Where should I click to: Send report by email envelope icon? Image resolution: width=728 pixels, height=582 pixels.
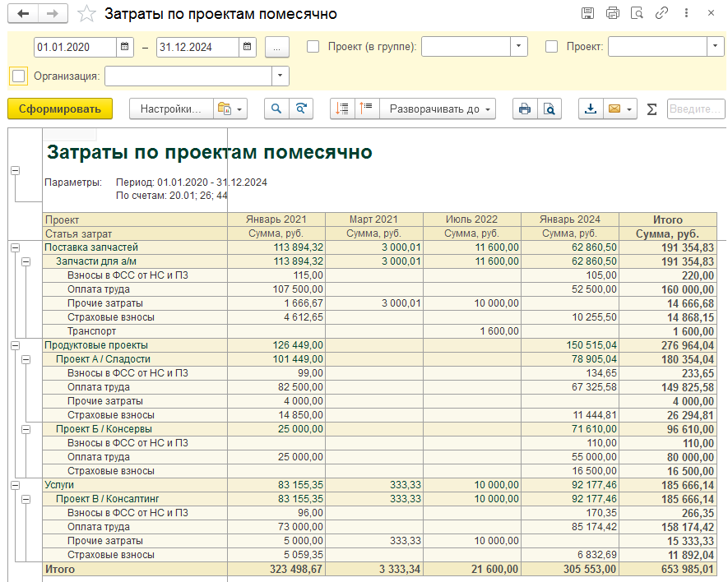[x=614, y=109]
